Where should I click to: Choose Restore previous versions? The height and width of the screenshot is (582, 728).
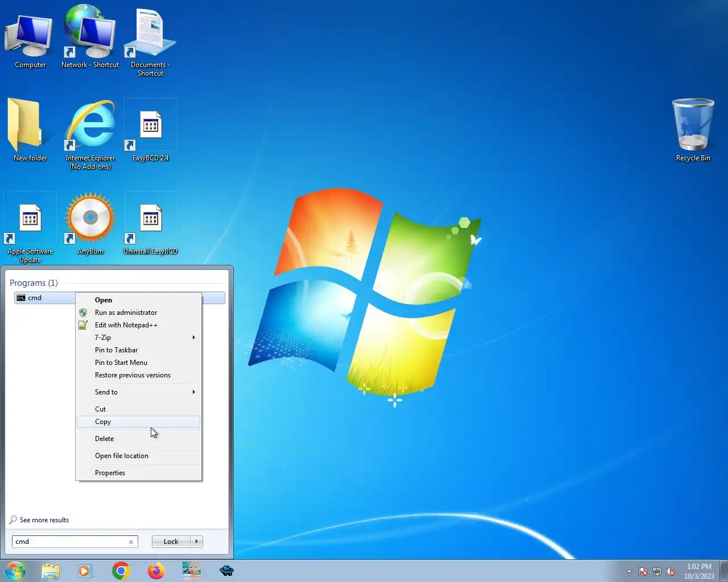[139, 375]
